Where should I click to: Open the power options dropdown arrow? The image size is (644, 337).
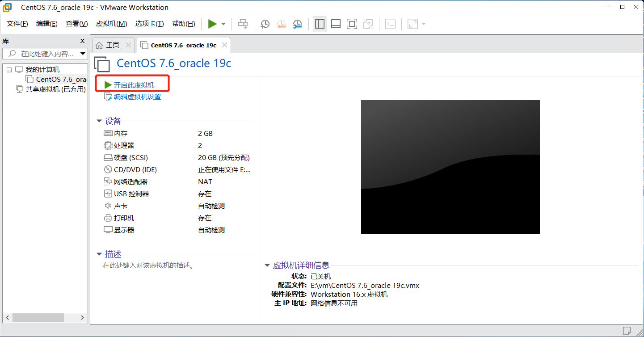(223, 24)
